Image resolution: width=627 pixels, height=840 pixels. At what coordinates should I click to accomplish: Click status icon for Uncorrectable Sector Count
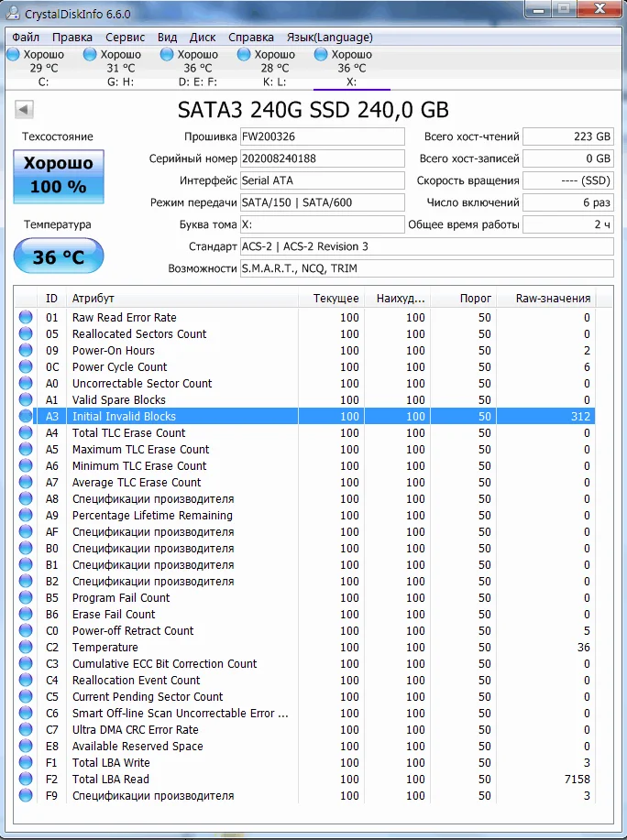coord(26,383)
